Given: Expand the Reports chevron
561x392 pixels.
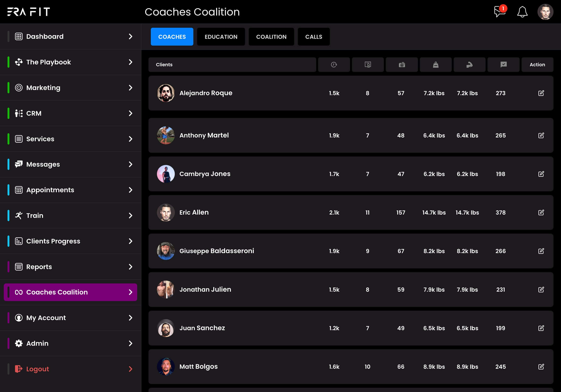Looking at the screenshot, I should coord(130,267).
